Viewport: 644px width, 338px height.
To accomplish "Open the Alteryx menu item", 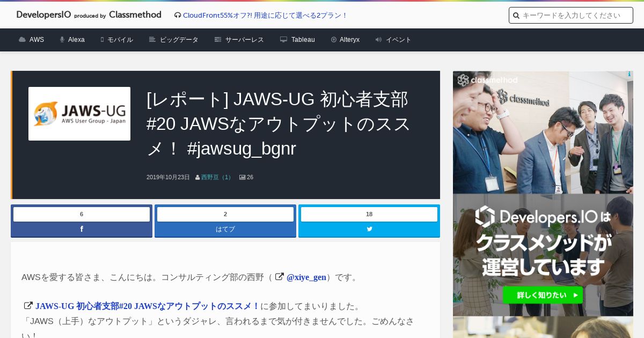I will coord(349,40).
